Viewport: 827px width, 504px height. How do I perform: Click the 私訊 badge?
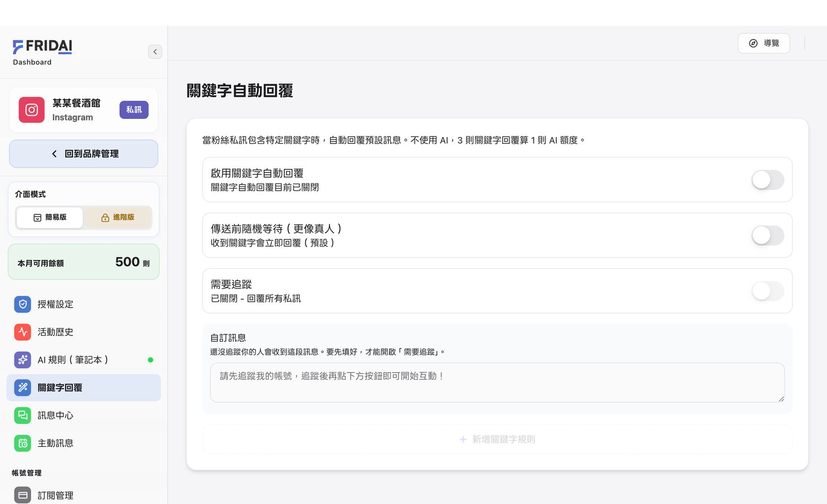point(134,110)
